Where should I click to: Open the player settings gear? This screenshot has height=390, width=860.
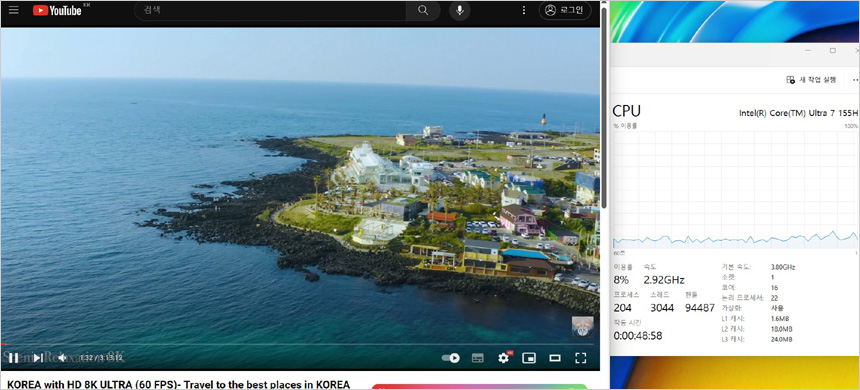point(503,358)
